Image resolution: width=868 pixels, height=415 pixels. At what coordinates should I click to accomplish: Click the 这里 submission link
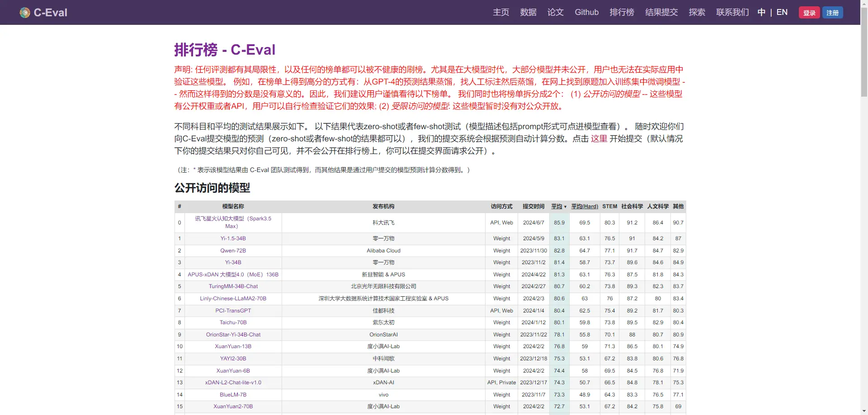point(599,139)
